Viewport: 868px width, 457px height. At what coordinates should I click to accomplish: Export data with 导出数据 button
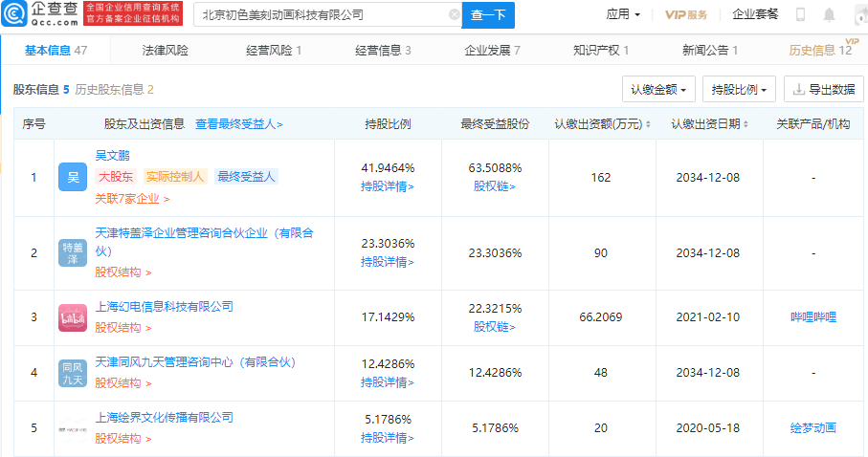point(823,90)
